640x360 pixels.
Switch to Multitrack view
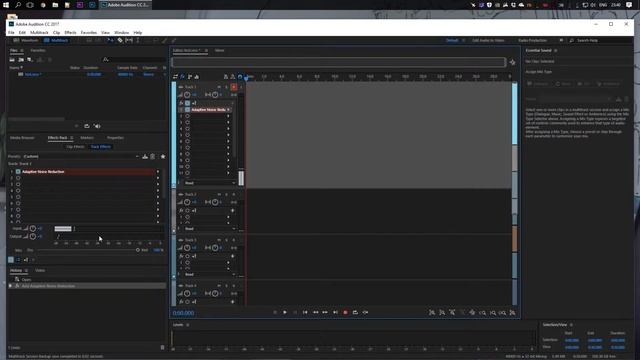pos(56,40)
